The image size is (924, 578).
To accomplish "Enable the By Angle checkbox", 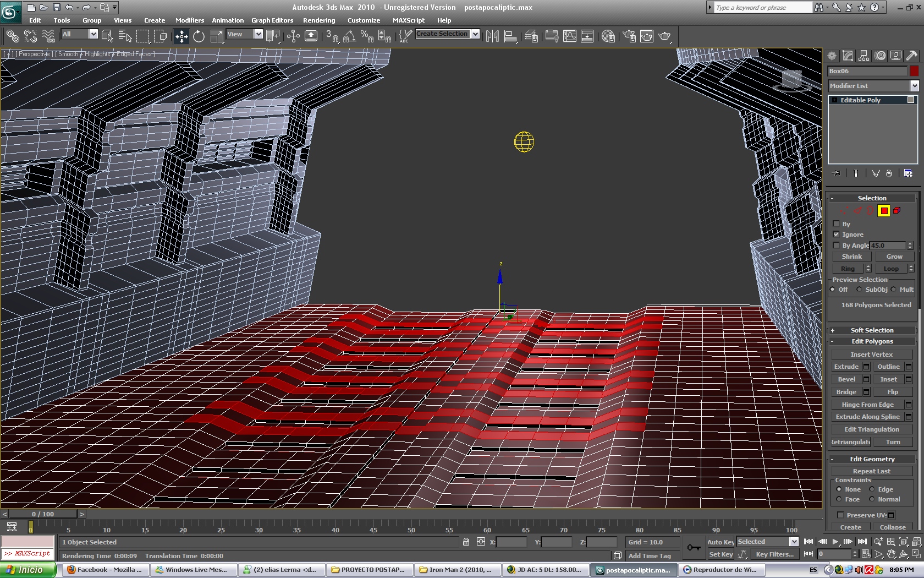I will [x=837, y=246].
